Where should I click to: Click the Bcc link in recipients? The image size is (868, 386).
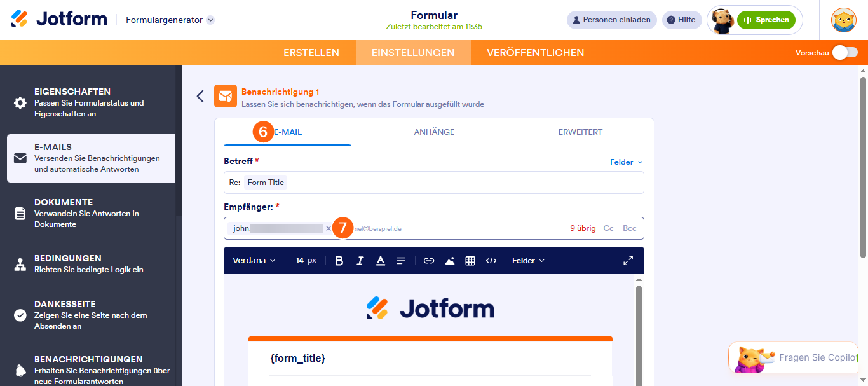[630, 228]
